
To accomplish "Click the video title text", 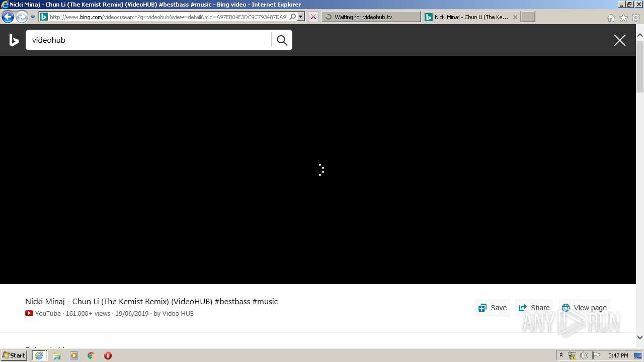I will (151, 302).
